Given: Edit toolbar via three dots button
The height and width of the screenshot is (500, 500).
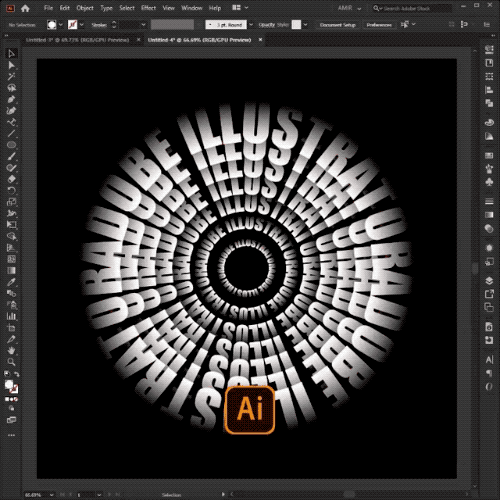Looking at the screenshot, I should pyautogui.click(x=11, y=435).
